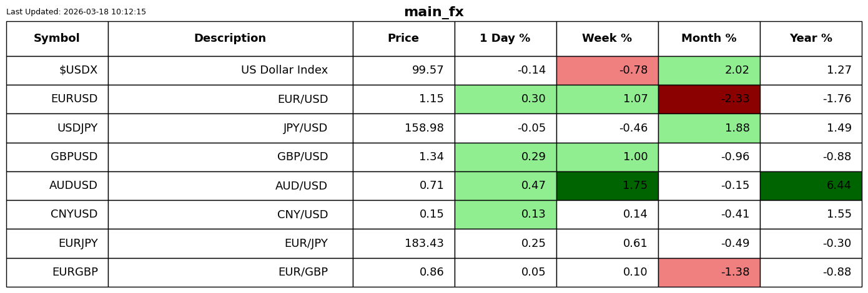868x293 pixels.
Task: Click the dark green AUDUSD year cell 6.44
Action: (x=811, y=186)
